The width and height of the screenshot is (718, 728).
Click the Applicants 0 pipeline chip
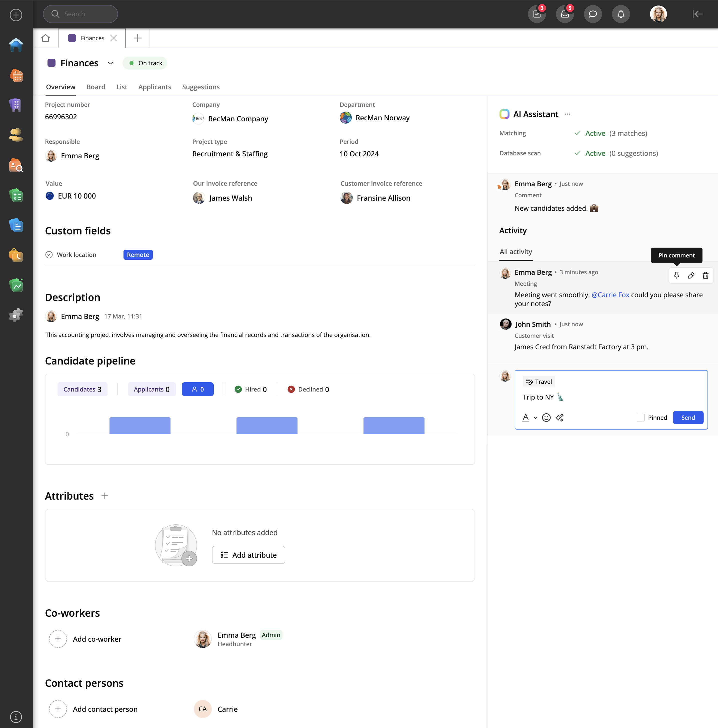tap(152, 389)
